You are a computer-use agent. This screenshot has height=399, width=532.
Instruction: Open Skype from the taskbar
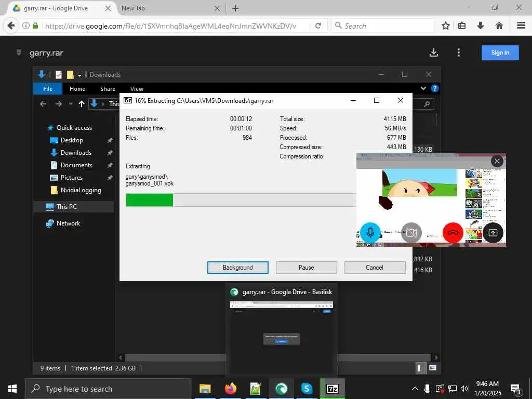point(307,389)
